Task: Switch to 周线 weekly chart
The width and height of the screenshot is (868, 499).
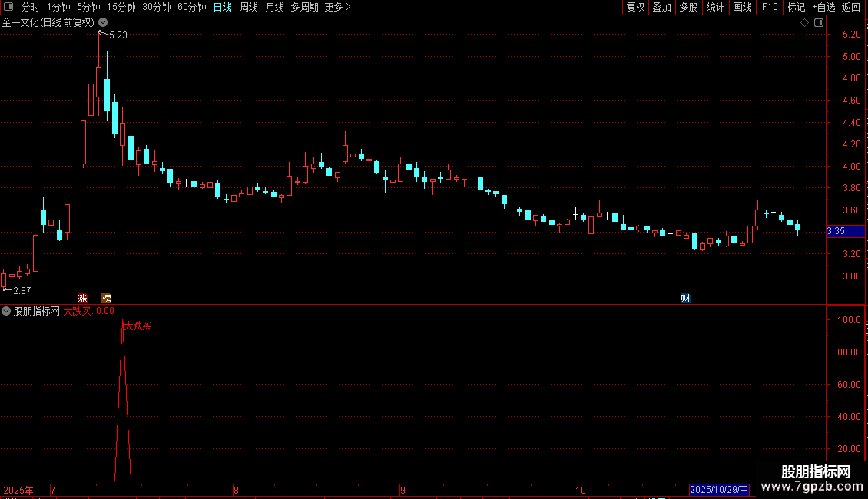Action: point(249,7)
